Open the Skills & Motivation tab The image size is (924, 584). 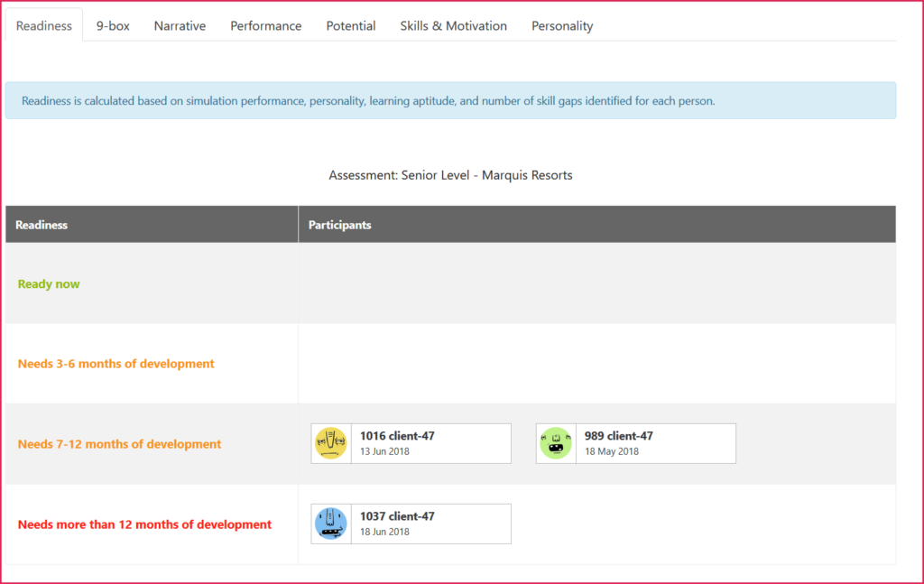(x=453, y=26)
